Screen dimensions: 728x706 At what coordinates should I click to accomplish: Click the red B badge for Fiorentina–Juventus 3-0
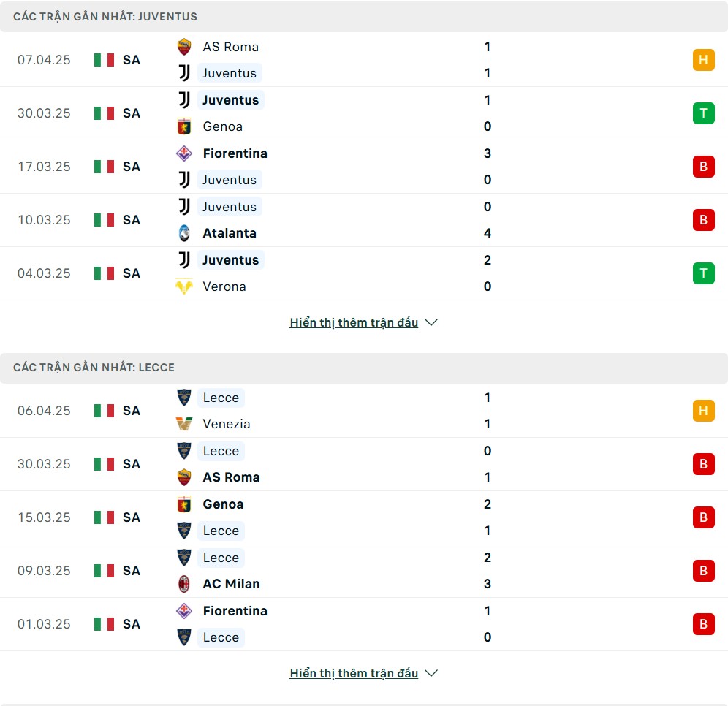[x=703, y=167]
